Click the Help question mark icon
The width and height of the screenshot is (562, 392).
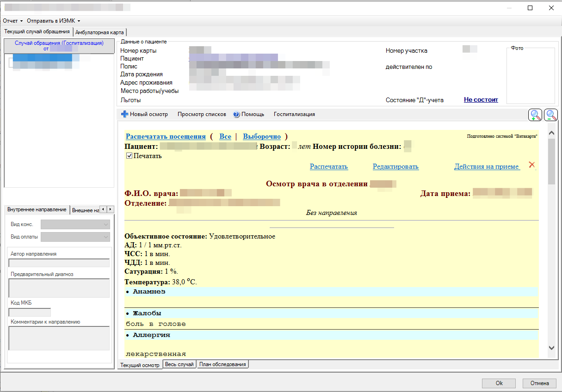[236, 114]
